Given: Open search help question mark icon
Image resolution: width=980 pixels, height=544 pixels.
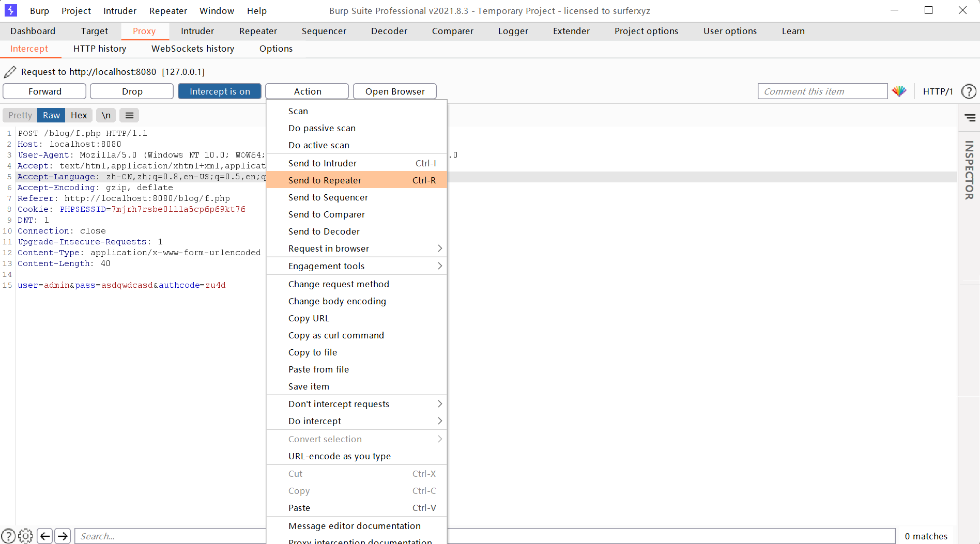Looking at the screenshot, I should [x=8, y=536].
